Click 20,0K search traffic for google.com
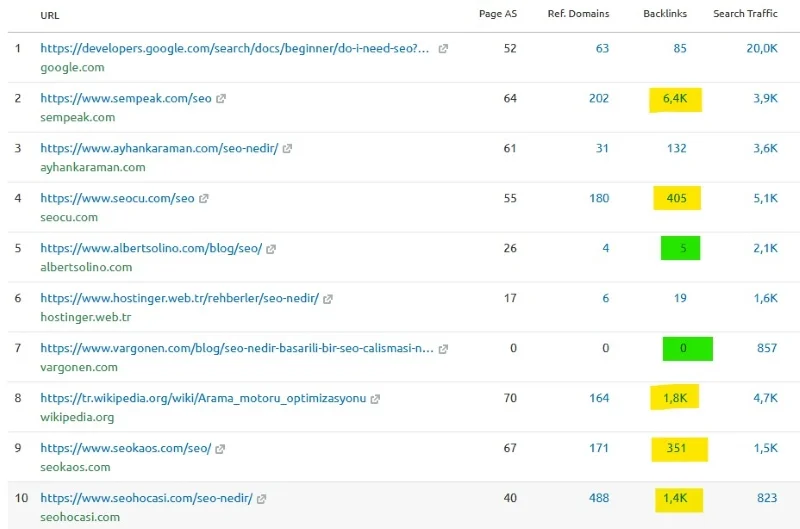Viewport: 800px width, 529px height. [762, 48]
